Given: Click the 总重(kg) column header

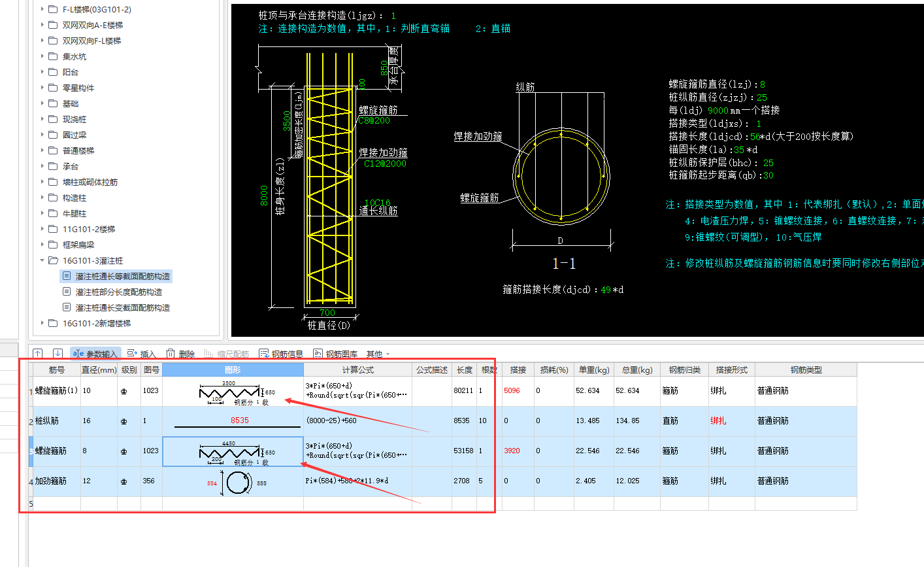Looking at the screenshot, I should tap(637, 370).
